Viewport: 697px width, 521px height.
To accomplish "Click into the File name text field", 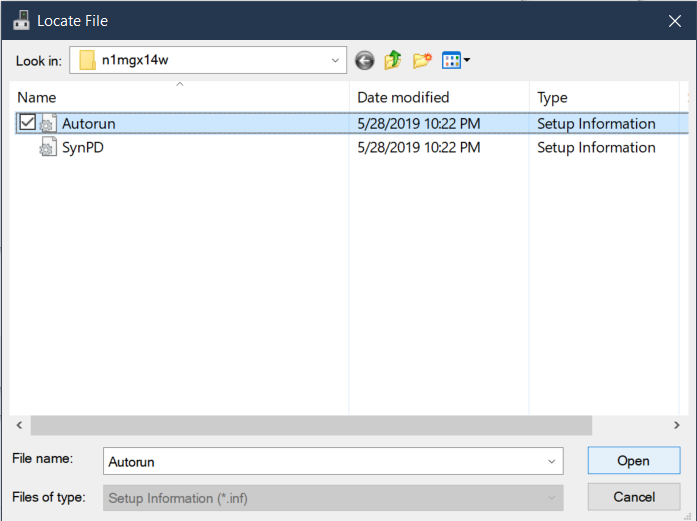I will point(320,461).
